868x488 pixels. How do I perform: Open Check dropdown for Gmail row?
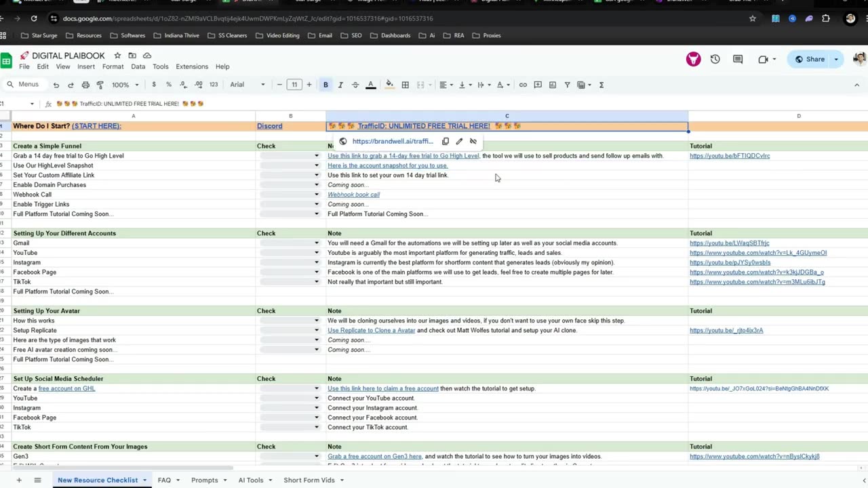pyautogui.click(x=316, y=243)
